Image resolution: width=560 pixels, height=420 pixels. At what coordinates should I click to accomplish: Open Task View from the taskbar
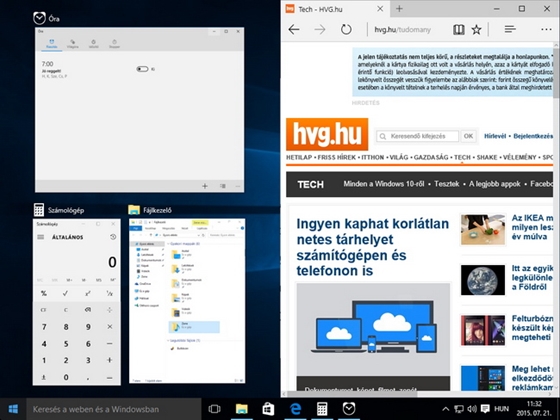pyautogui.click(x=215, y=409)
